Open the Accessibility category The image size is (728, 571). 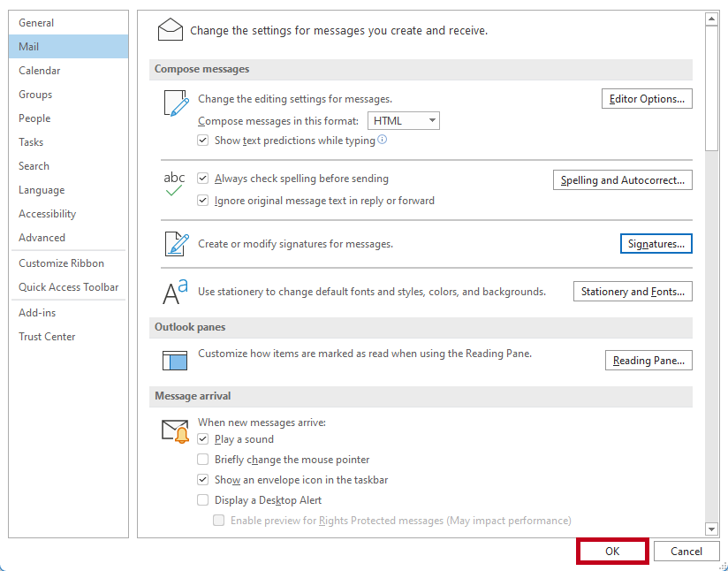(x=68, y=214)
